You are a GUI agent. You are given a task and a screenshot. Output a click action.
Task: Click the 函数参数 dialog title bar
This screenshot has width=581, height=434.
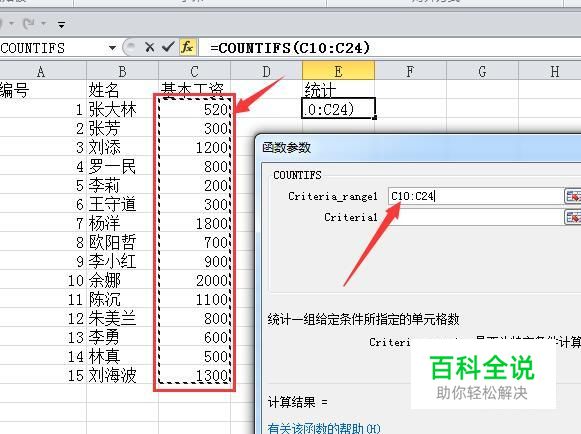pos(419,148)
